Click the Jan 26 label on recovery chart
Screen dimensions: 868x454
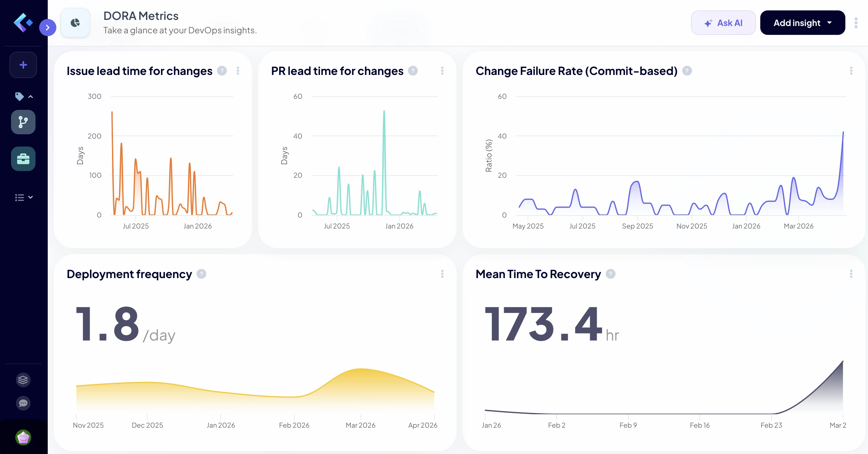[x=491, y=425]
